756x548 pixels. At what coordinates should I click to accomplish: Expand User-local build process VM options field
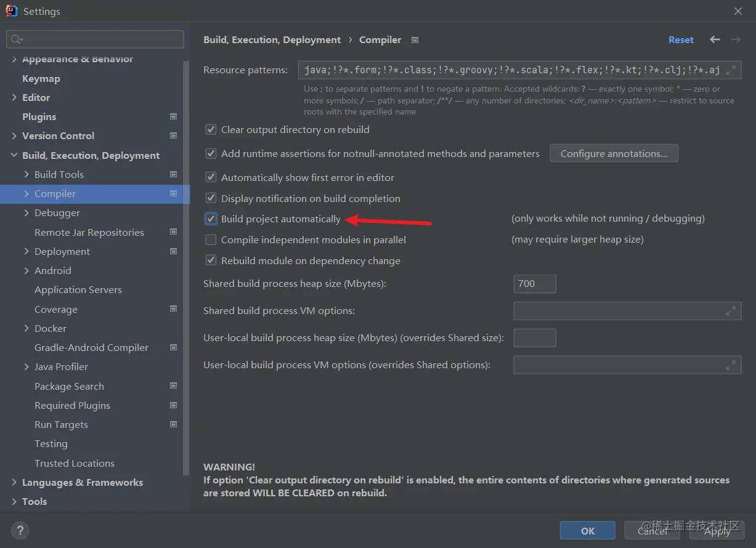tap(731, 365)
